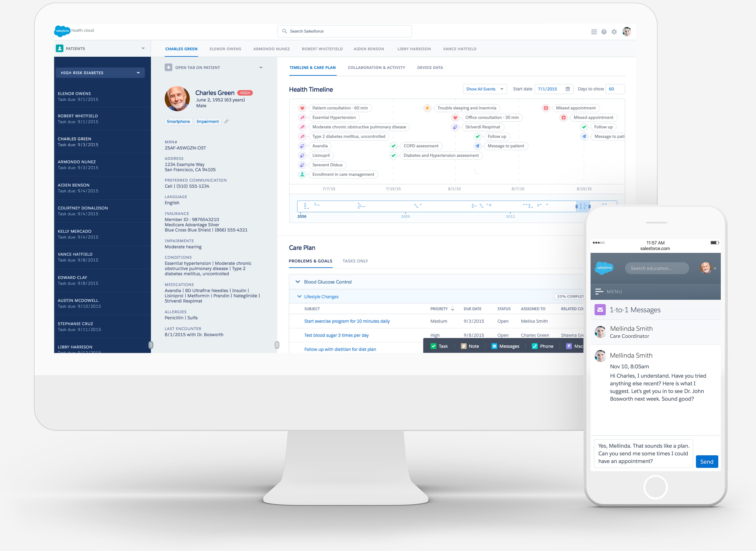Screen dimensions: 756x551
Task: Click Start exercise program for 10 minutes daily link
Action: (x=347, y=321)
